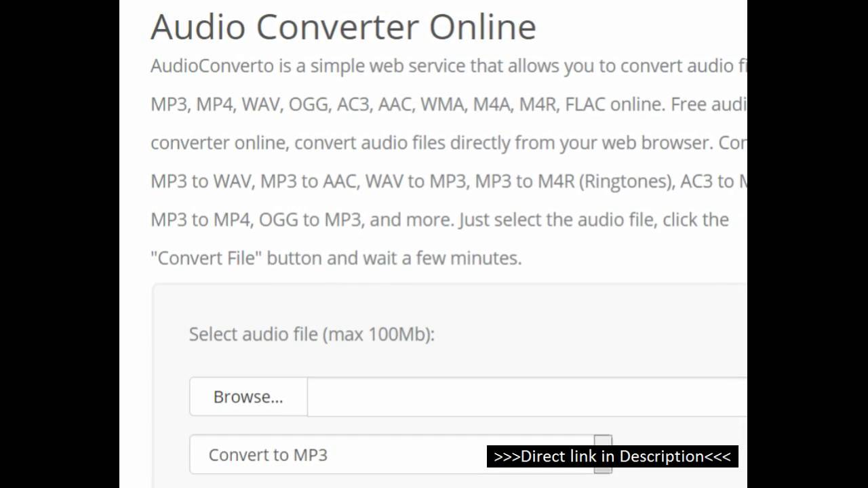Click the line starting 'MP3 to WAV, MP3 to AAC'
This screenshot has height=488, width=868.
(448, 181)
